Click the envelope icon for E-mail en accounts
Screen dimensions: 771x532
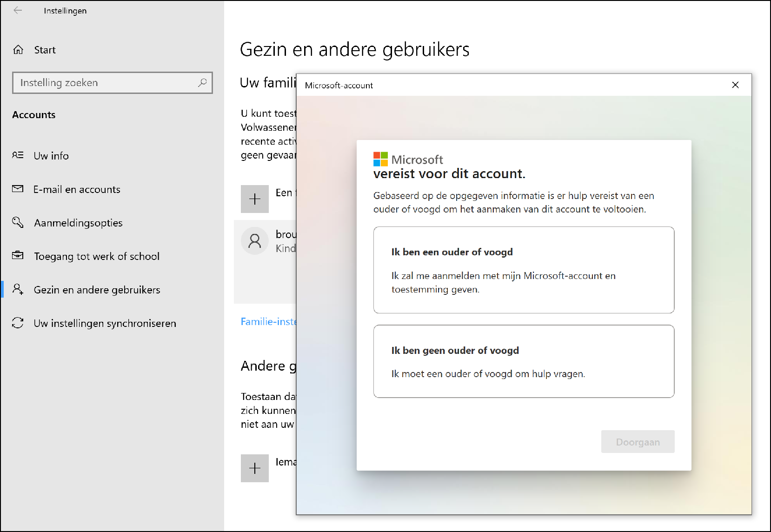(x=18, y=189)
